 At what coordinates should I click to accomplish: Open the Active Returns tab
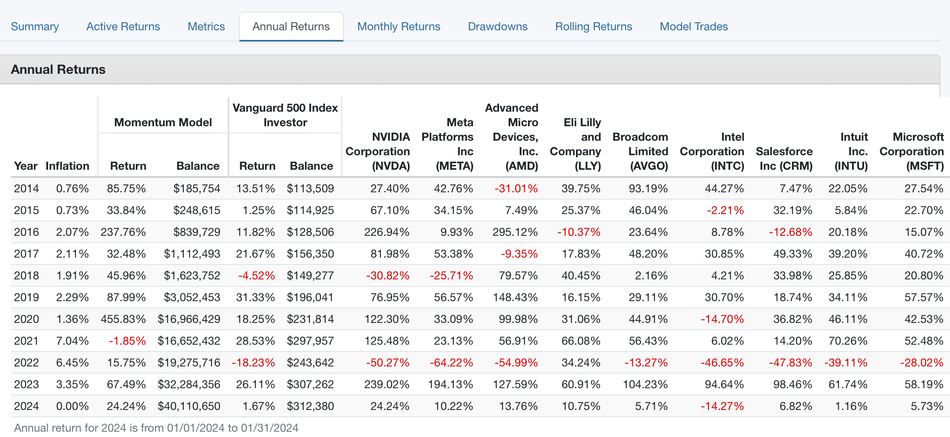point(123,27)
